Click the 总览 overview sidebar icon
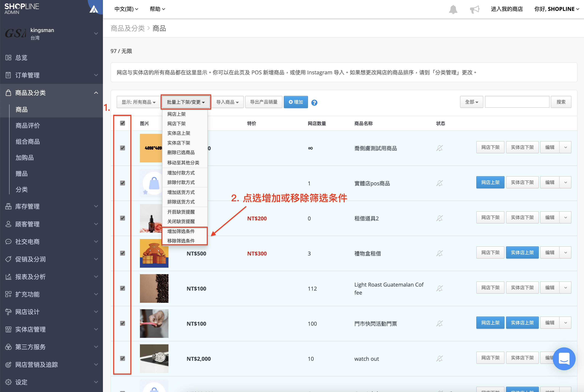 click(x=8, y=58)
